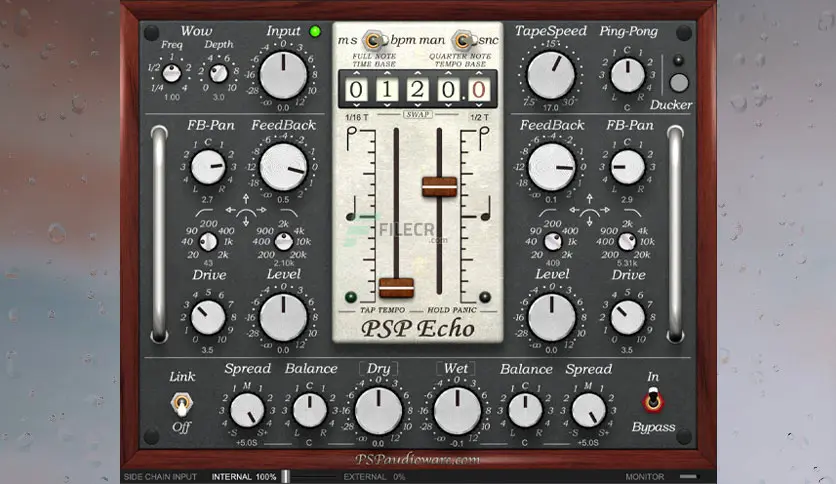Increment the red decimal tempo digit

479,74
